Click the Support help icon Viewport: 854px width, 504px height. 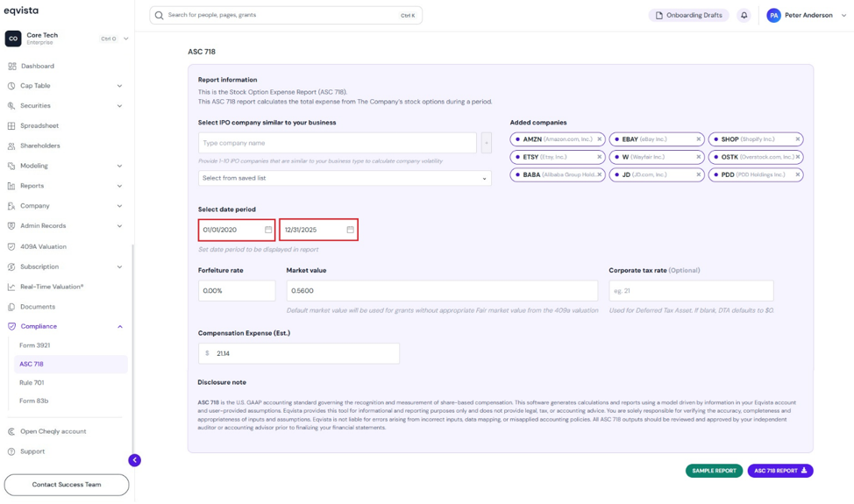[x=11, y=451]
